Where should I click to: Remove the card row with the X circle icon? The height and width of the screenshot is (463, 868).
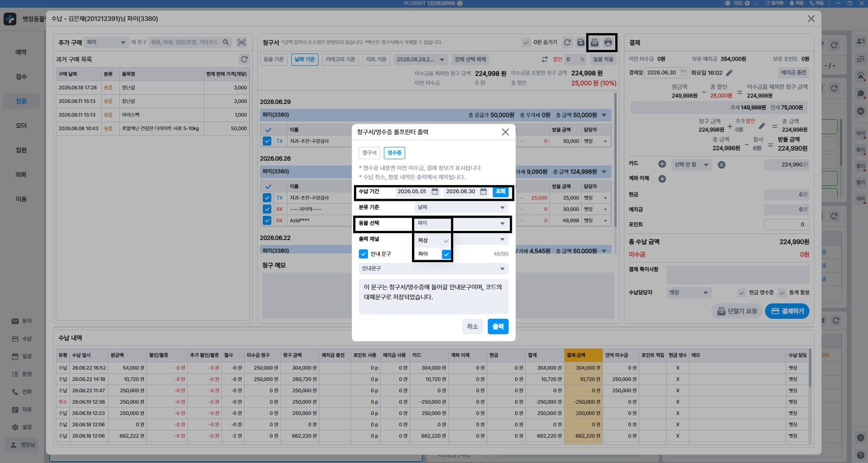coord(721,165)
